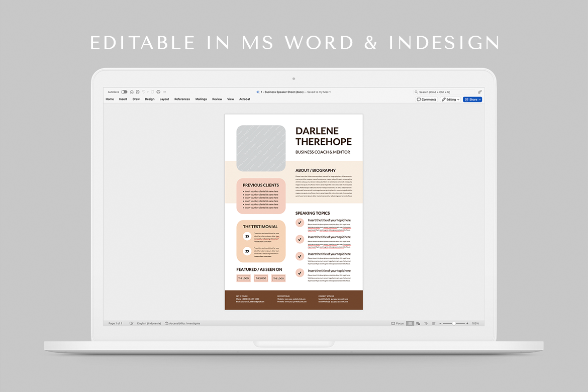Viewport: 588px width, 392px height.
Task: Click the Home icon in title bar
Action: [x=132, y=92]
